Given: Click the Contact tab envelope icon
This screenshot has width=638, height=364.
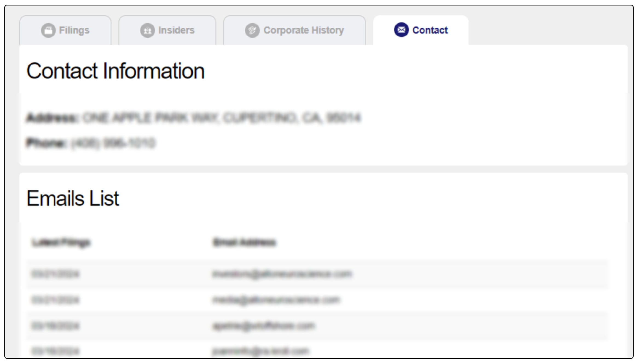Looking at the screenshot, I should coord(401,30).
